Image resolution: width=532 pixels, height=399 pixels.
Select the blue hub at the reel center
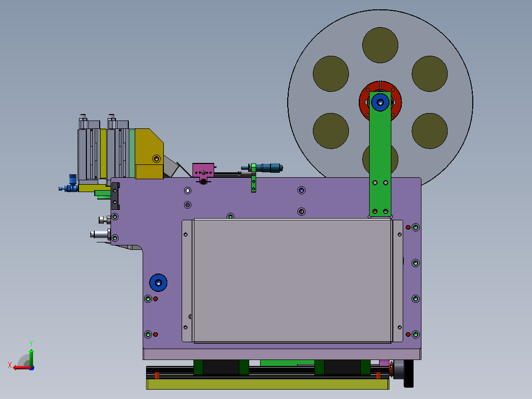click(x=380, y=102)
